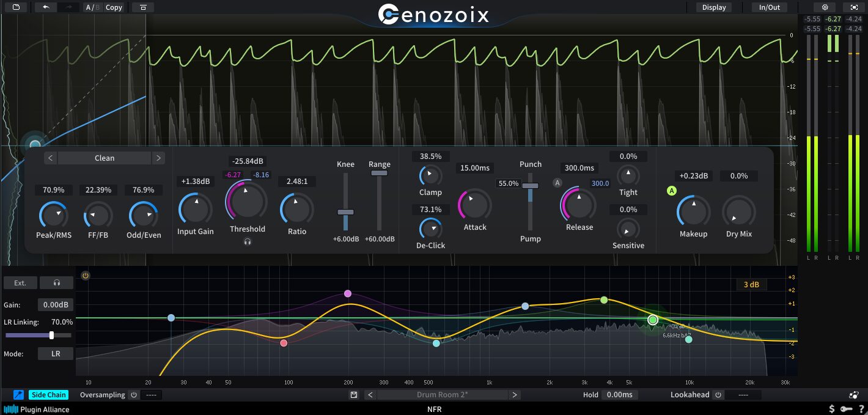868x415 pixels.
Task: Open the LR Mode dropdown
Action: (56, 354)
